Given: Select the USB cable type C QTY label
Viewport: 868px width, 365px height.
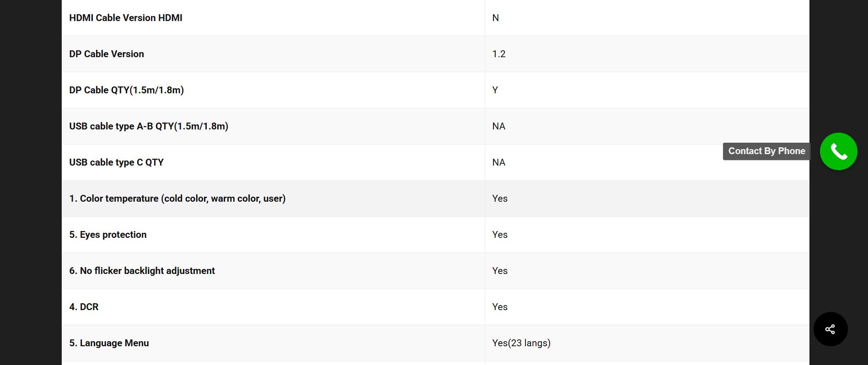Looking at the screenshot, I should click(x=116, y=162).
